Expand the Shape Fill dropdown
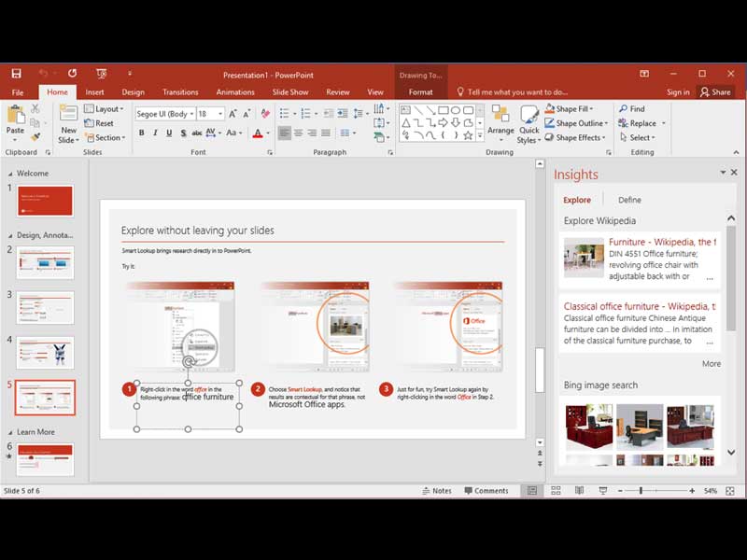 pyautogui.click(x=593, y=109)
